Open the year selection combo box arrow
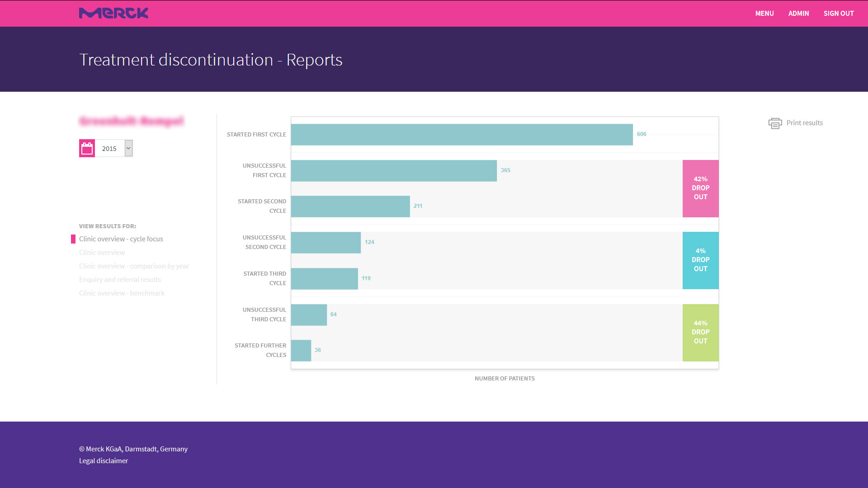 [128, 148]
